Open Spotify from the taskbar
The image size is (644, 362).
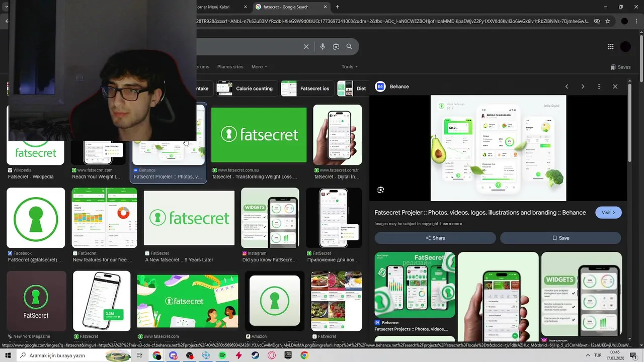point(222,355)
